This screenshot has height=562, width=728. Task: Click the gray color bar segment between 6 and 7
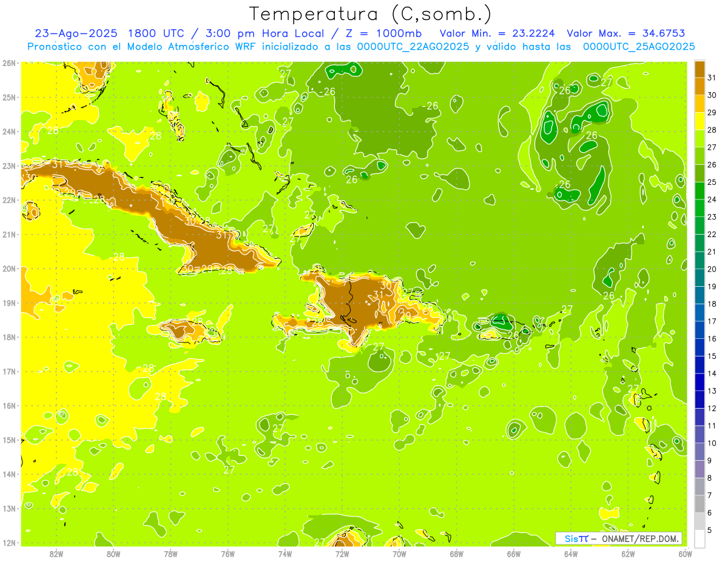[x=700, y=504]
